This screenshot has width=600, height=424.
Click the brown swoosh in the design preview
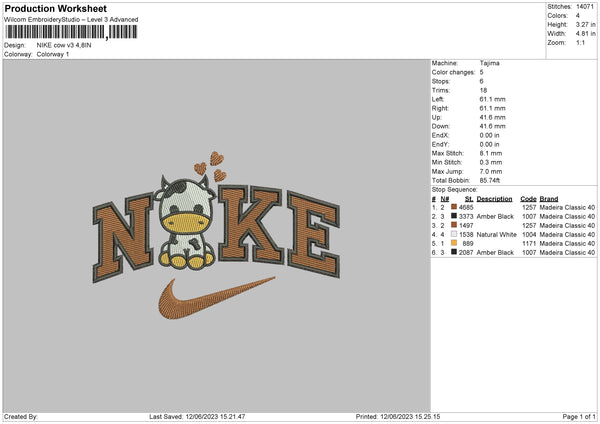[x=216, y=299]
